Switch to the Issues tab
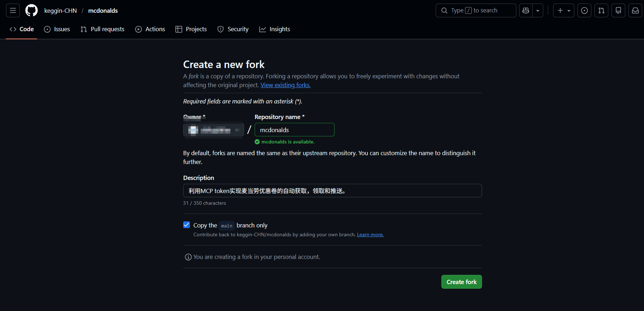644x311 pixels. point(57,29)
